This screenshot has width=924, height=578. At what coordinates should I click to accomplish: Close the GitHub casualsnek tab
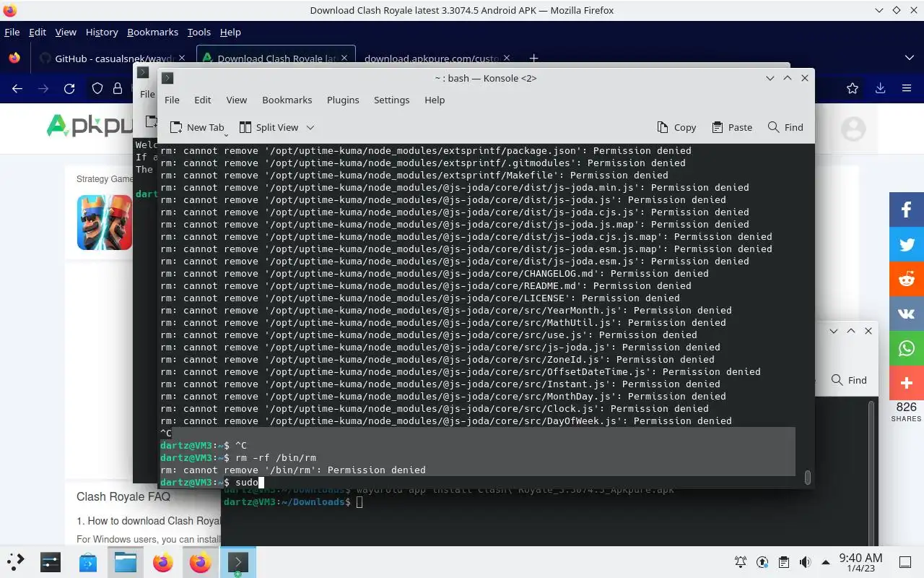[182, 58]
